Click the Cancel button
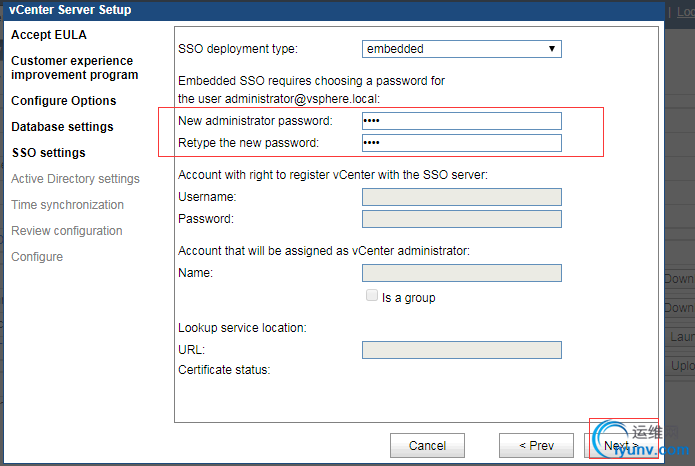Viewport: 695px width, 466px height. tap(427, 445)
